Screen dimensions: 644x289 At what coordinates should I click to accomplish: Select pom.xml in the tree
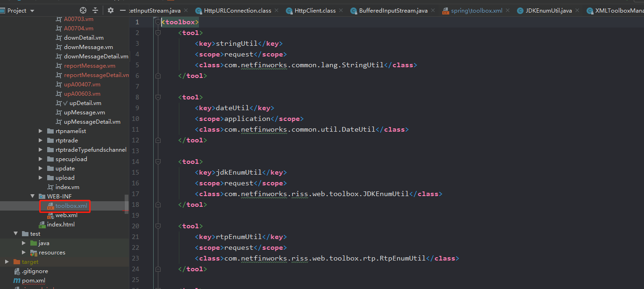pos(34,281)
